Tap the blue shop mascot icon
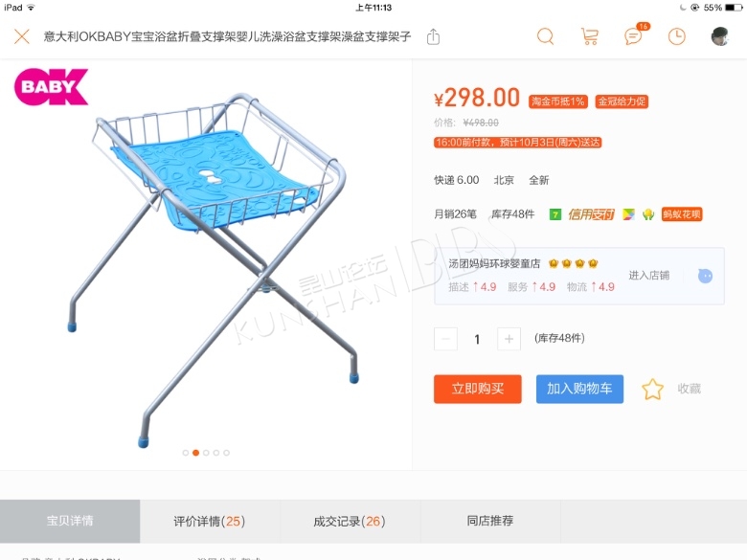747x560 pixels. click(x=705, y=276)
